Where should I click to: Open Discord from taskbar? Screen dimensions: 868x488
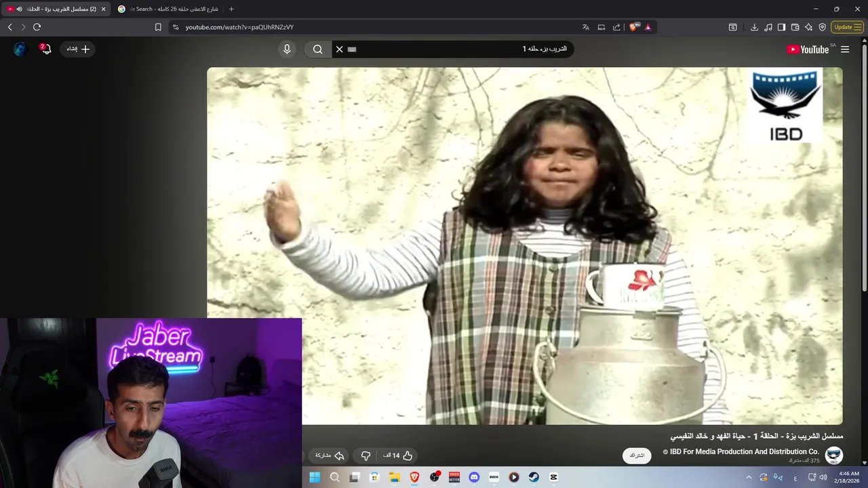474,477
